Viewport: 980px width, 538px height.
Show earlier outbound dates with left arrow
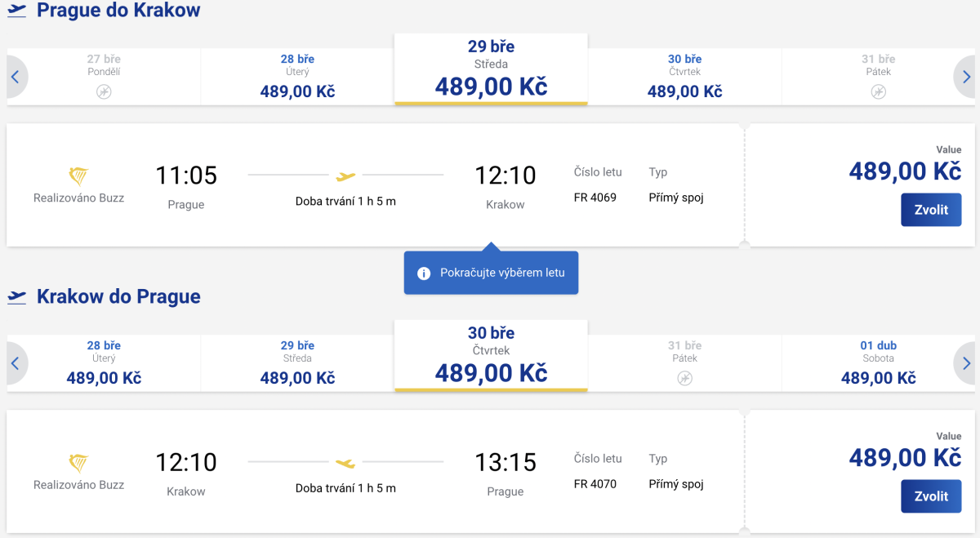coord(15,78)
